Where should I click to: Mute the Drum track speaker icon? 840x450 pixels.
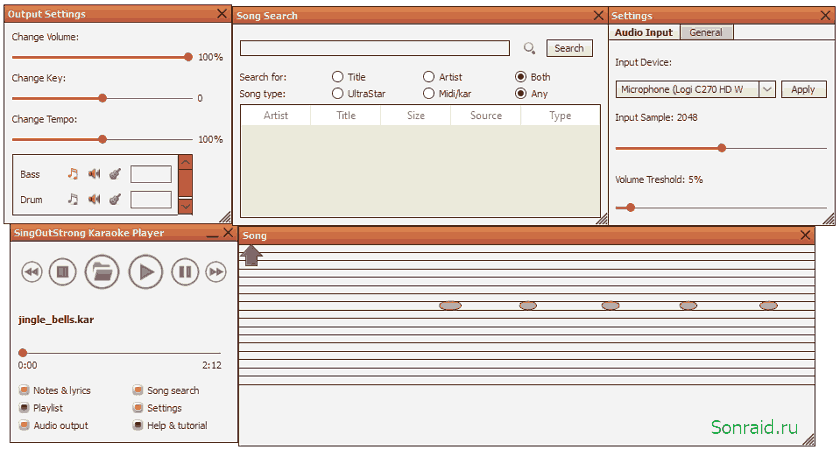(94, 199)
